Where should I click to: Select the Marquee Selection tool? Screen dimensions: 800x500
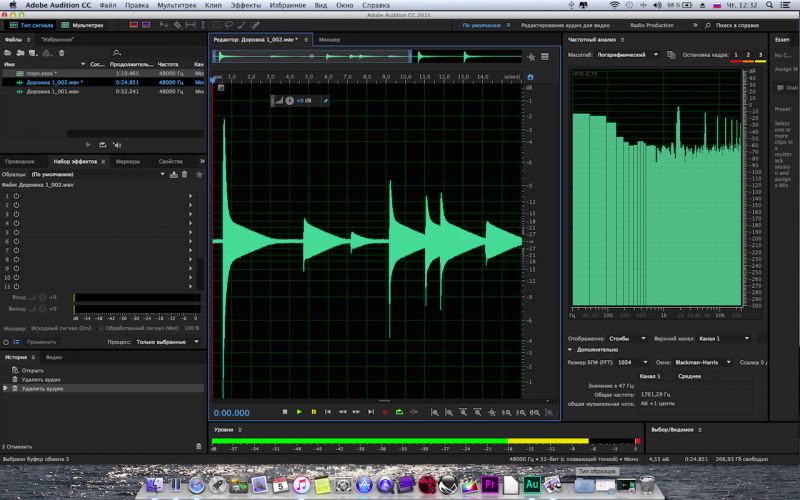(x=216, y=24)
